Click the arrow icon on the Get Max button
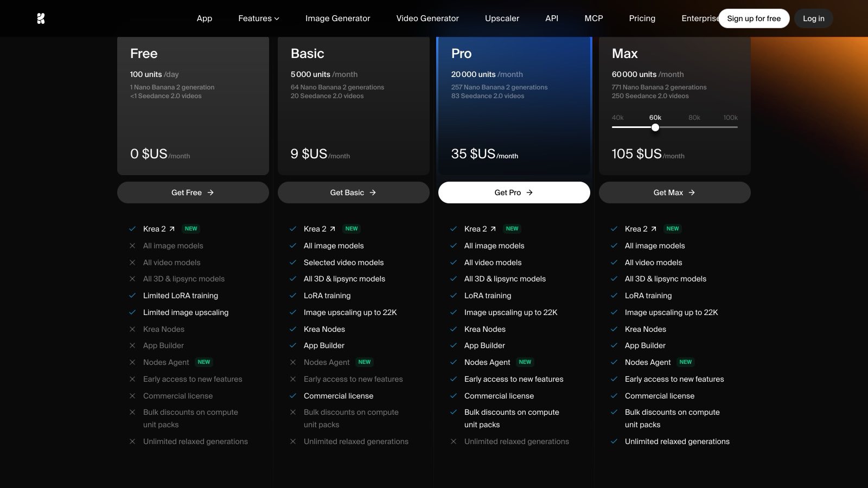Screen dimensions: 868x488 692,192
